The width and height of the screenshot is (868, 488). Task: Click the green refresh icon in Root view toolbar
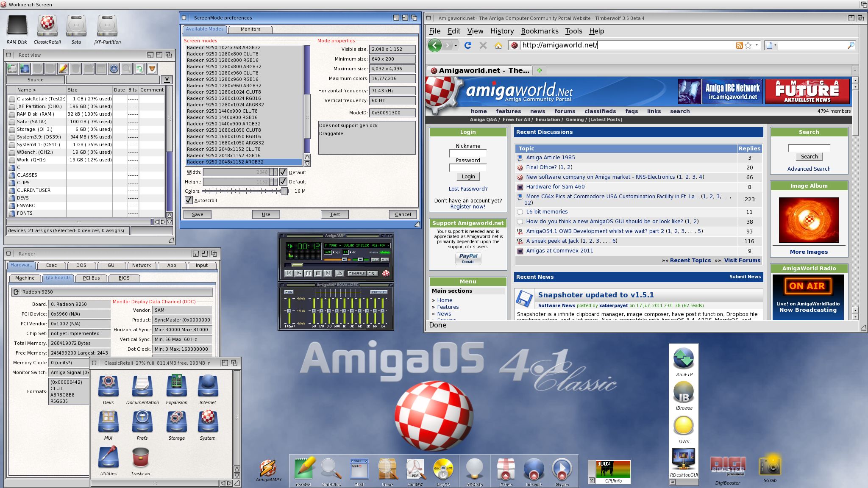pyautogui.click(x=139, y=68)
